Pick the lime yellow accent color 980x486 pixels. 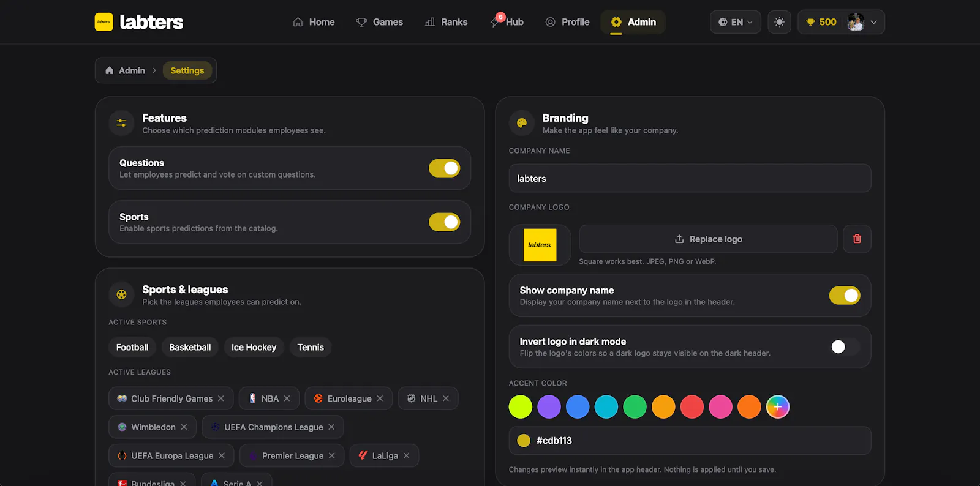521,407
